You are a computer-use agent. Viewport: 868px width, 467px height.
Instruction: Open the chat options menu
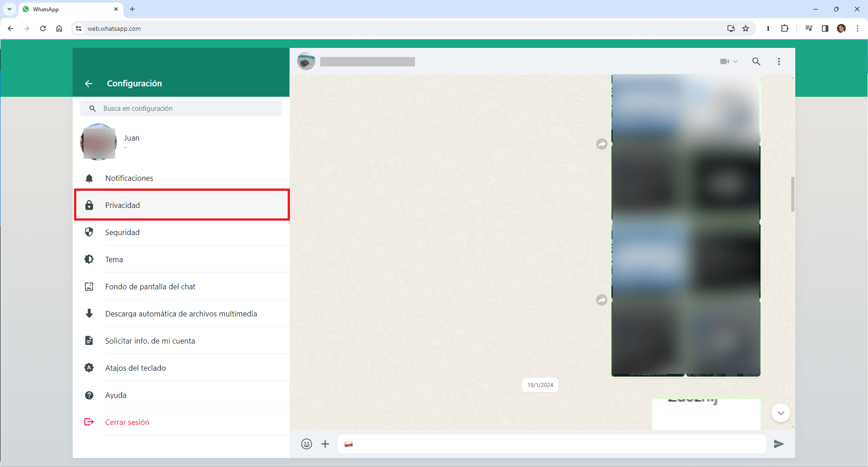779,61
